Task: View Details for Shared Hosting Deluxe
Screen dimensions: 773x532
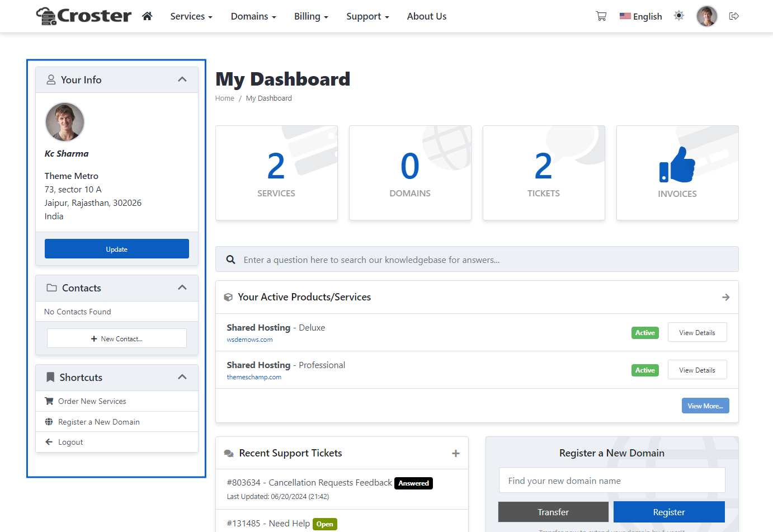Action: click(x=697, y=332)
